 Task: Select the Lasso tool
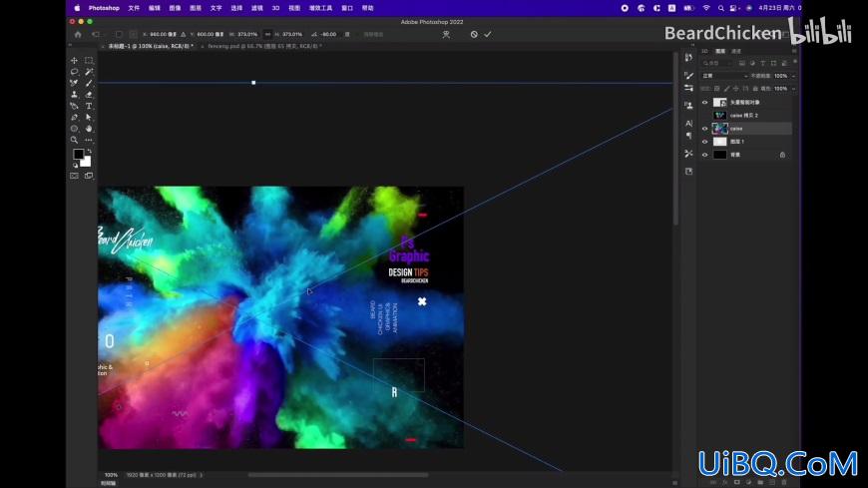point(74,72)
